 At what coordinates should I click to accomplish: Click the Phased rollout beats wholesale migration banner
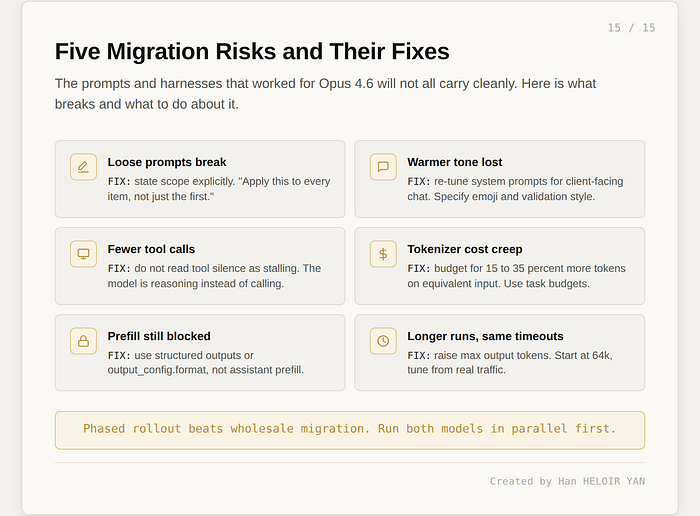coord(350,430)
